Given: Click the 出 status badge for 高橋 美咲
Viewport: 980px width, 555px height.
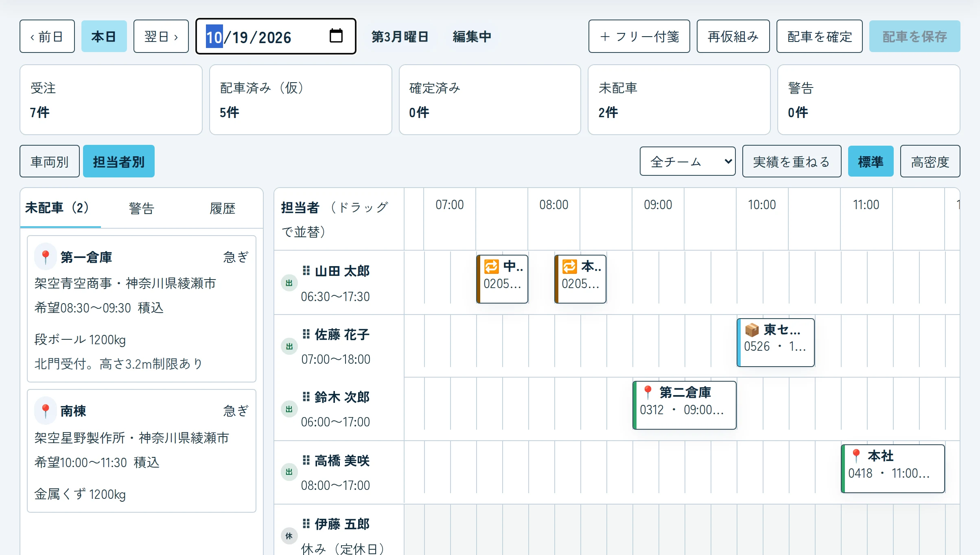Looking at the screenshot, I should tap(289, 472).
